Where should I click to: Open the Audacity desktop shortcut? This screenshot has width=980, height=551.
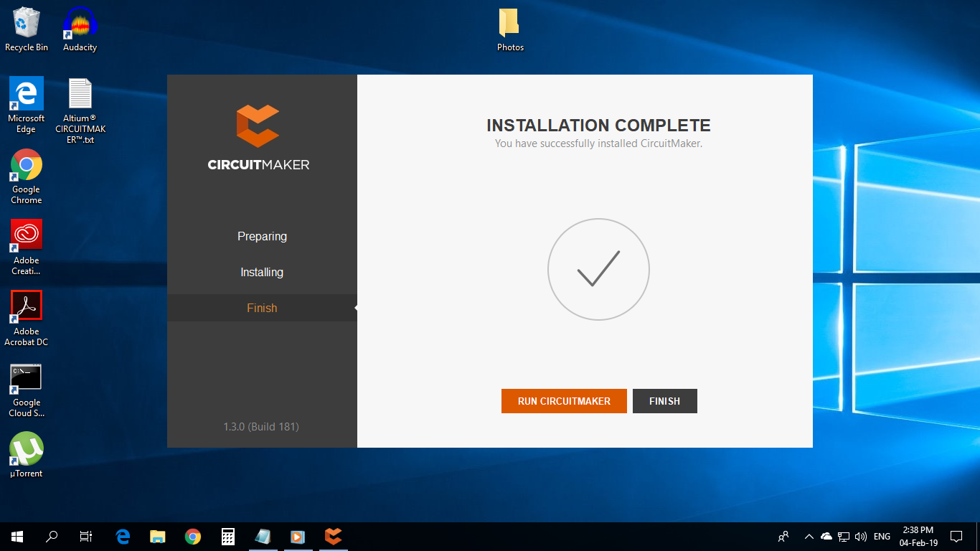80,29
